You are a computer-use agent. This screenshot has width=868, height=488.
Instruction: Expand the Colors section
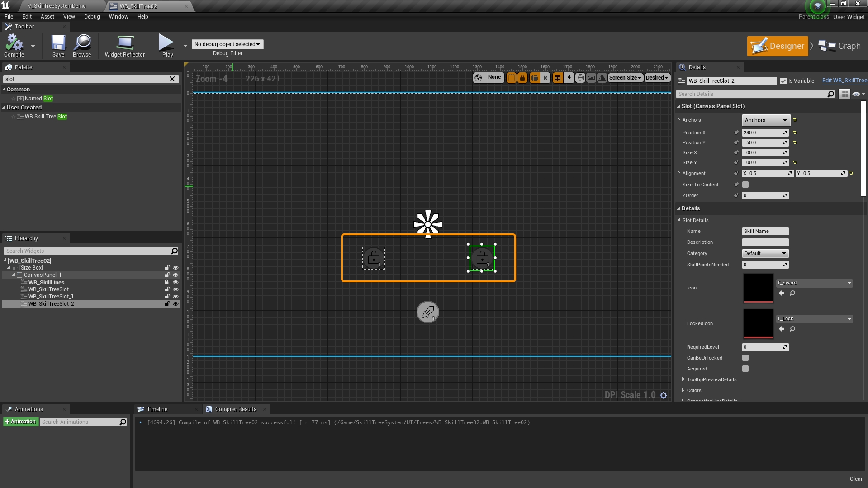pyautogui.click(x=683, y=390)
